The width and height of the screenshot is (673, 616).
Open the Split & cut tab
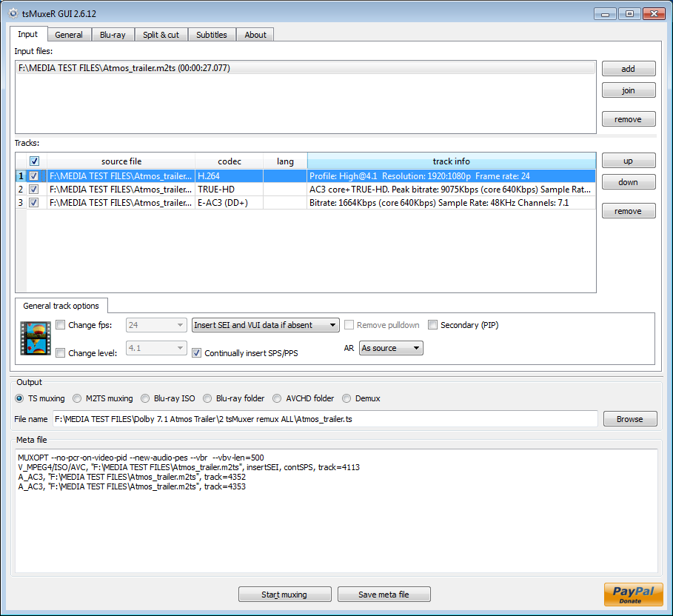click(x=161, y=35)
